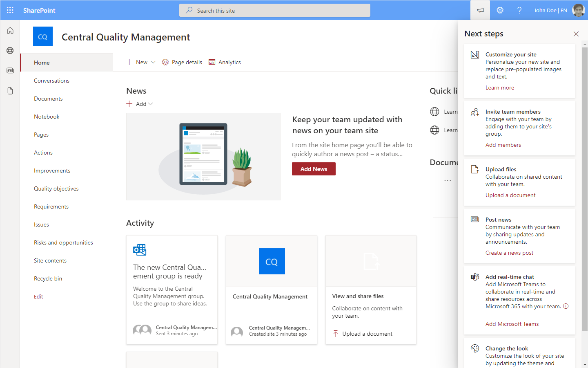Click the second Quick links globe icon
The width and height of the screenshot is (588, 368).
(434, 130)
